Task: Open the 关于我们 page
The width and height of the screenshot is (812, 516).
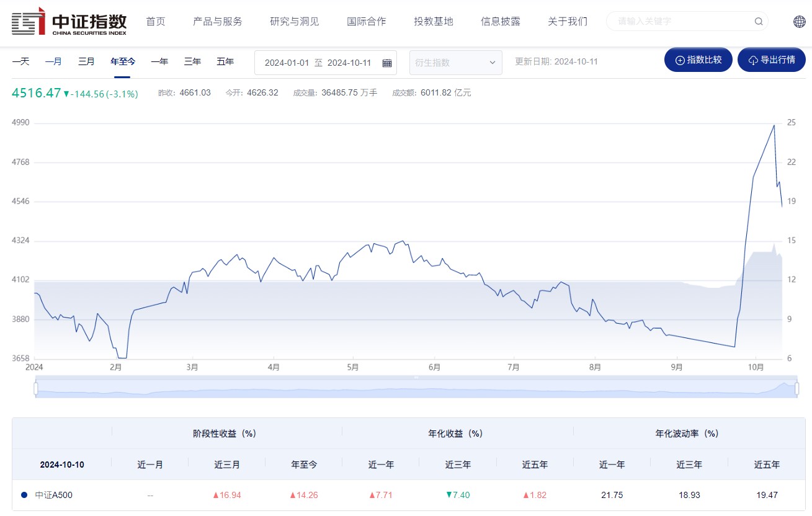Action: [567, 22]
